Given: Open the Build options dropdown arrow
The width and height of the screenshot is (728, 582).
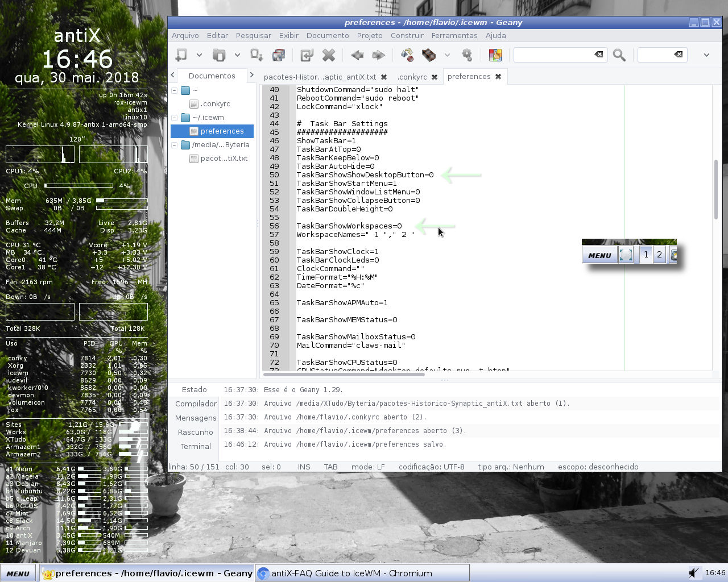Looking at the screenshot, I should click(447, 55).
